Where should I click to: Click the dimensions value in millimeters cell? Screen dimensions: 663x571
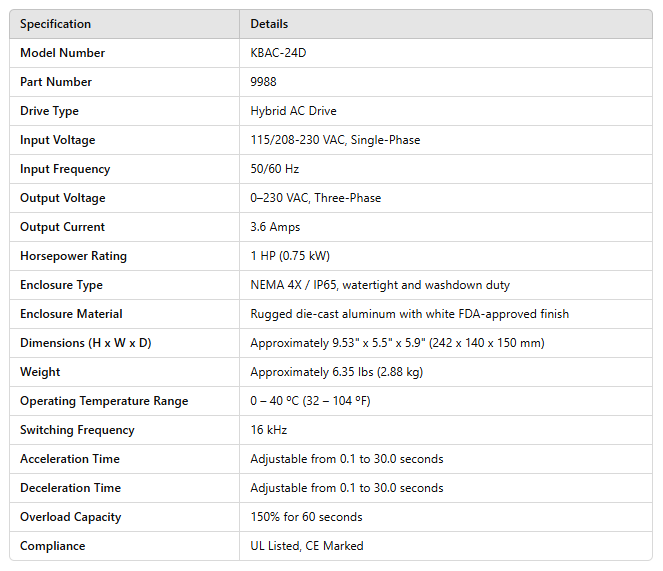(397, 343)
